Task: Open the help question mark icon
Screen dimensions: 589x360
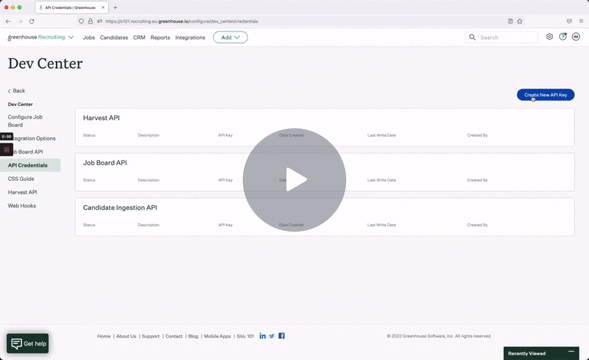Action: tap(562, 36)
